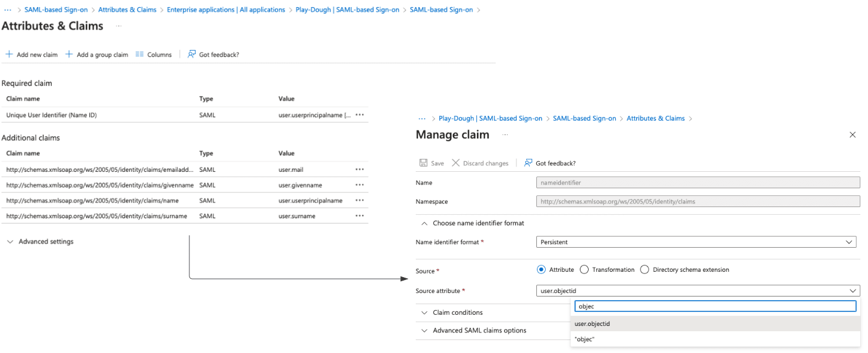Open ellipsis menu for Unique User Identifier claim
The width and height of the screenshot is (868, 353).
point(359,115)
